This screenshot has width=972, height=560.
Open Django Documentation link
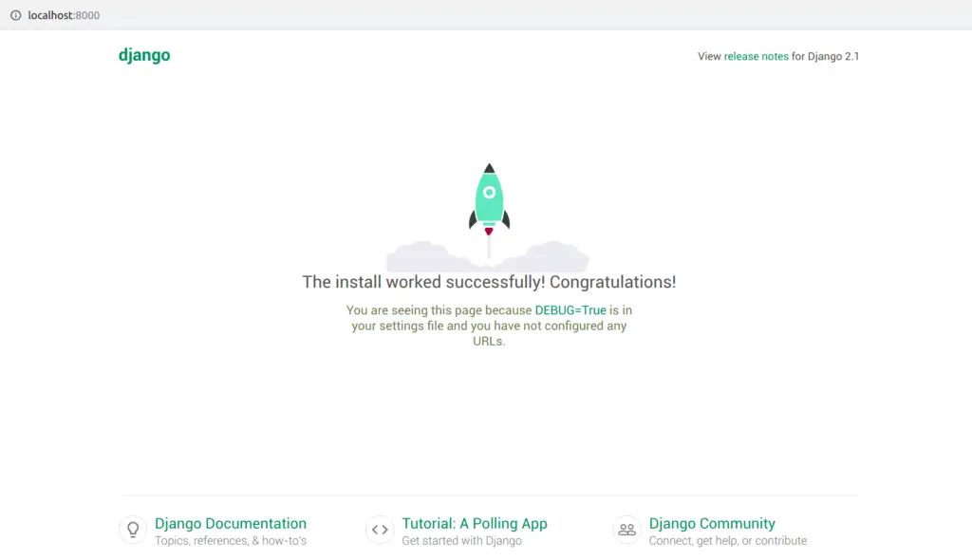coord(231,523)
